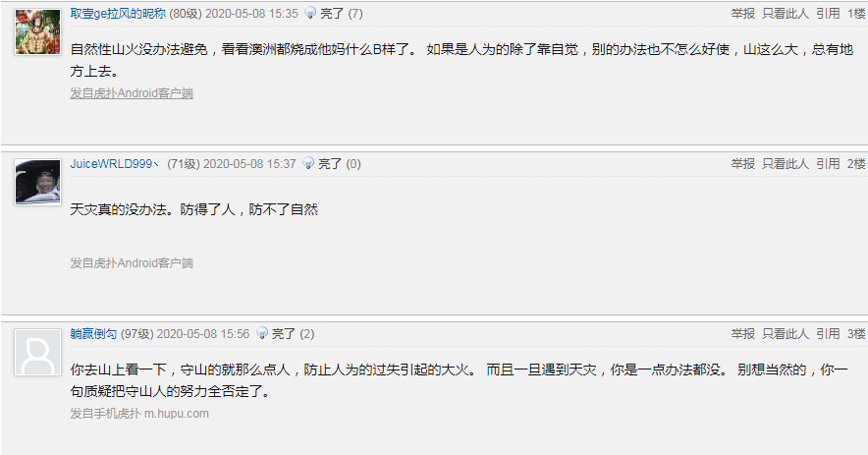This screenshot has width=868, height=455.
Task: Visit JuiceWRLD999 username link
Action: pos(115,163)
